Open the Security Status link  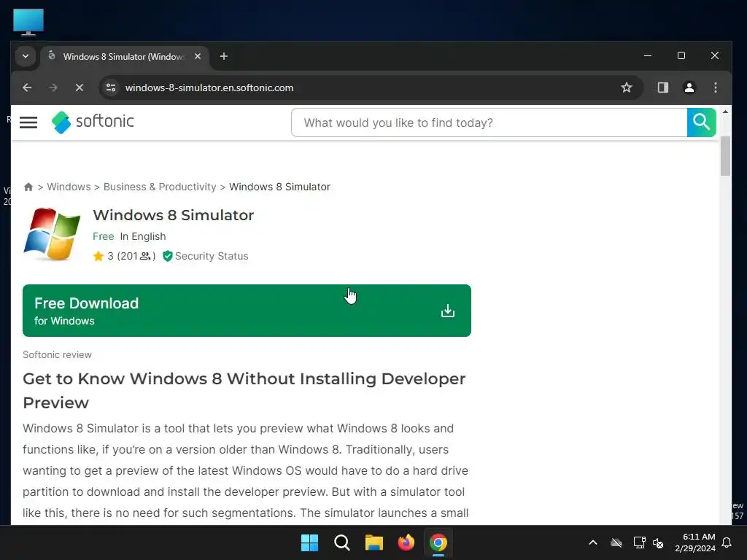(212, 256)
